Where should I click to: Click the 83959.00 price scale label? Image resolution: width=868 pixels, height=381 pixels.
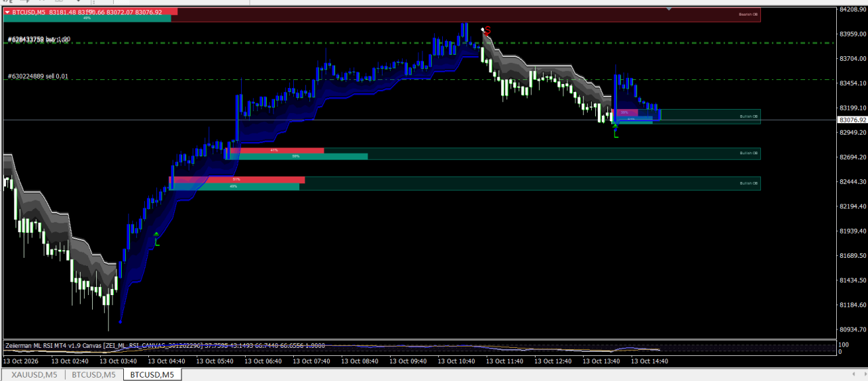point(852,34)
